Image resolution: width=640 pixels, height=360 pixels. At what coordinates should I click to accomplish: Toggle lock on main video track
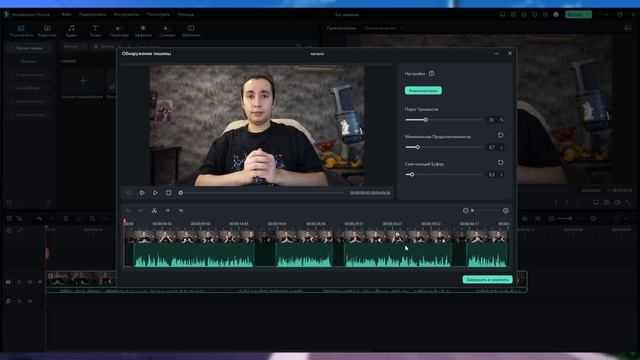pyautogui.click(x=19, y=282)
